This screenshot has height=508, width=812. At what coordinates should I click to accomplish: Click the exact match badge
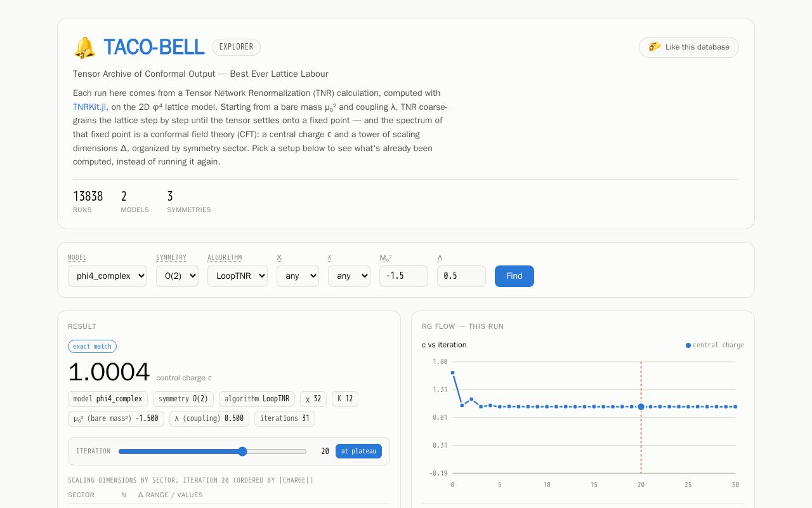(92, 346)
